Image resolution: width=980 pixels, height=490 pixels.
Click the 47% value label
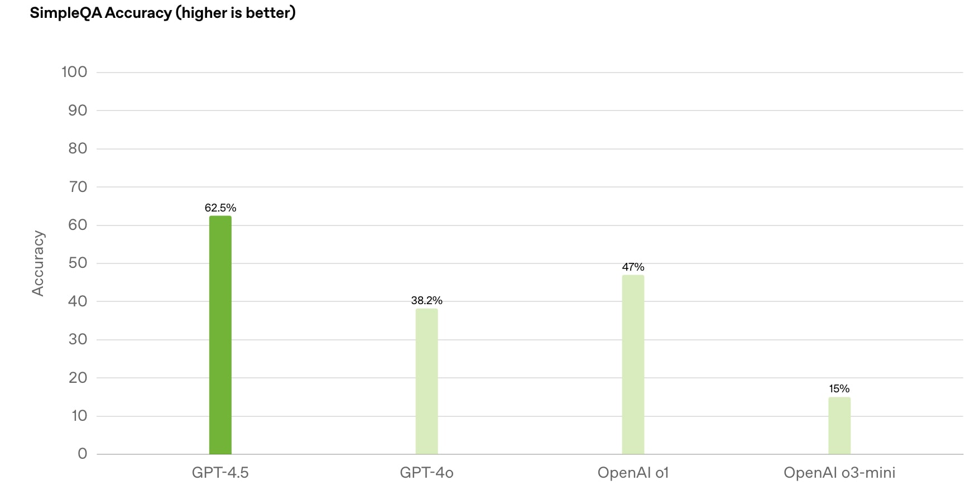click(x=633, y=267)
